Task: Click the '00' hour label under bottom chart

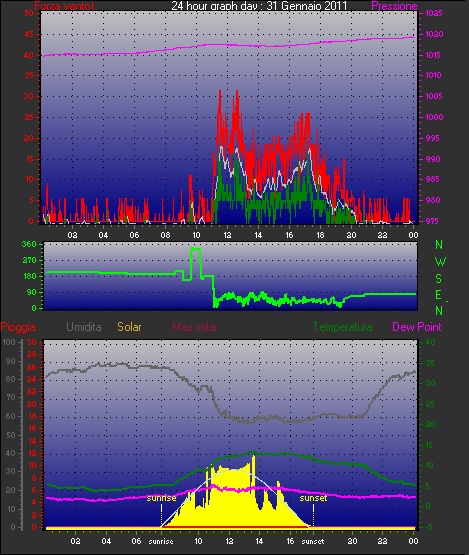Action: [413, 541]
